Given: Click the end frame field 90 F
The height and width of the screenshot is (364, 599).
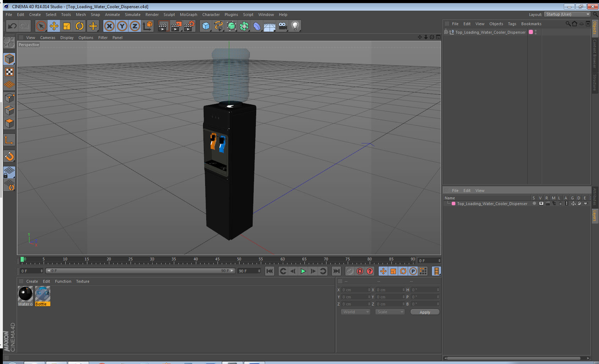Looking at the screenshot, I should [x=249, y=271].
